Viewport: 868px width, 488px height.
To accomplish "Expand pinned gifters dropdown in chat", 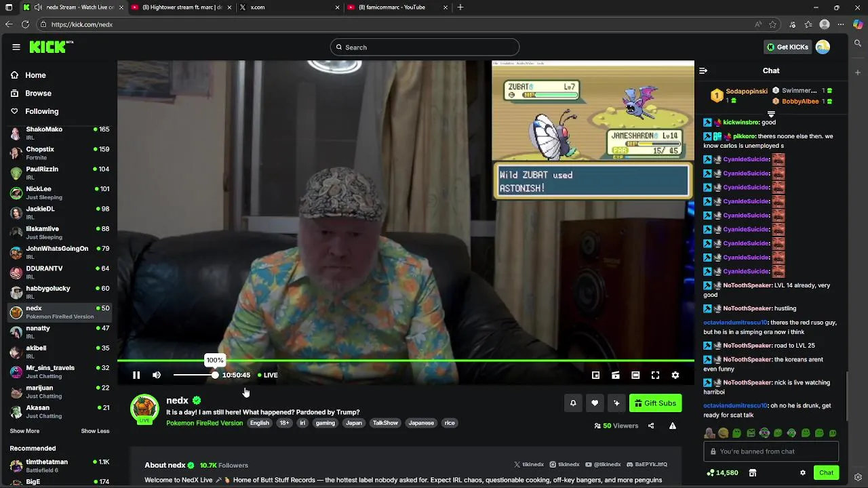I will click(771, 114).
